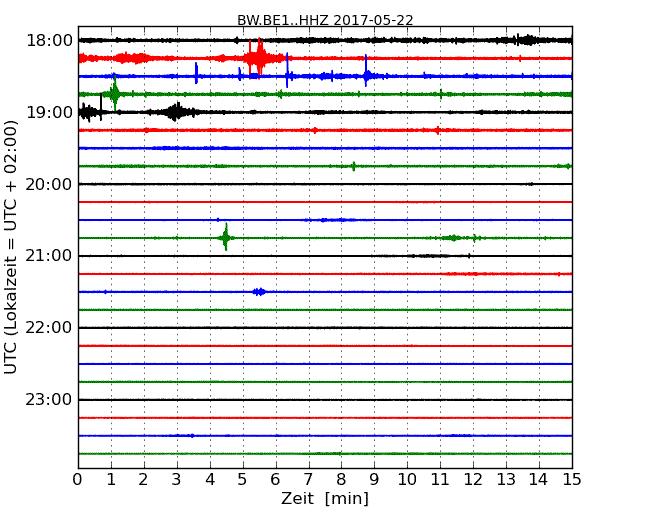
Task: Click the x-axis tick label "0"
Action: click(78, 480)
